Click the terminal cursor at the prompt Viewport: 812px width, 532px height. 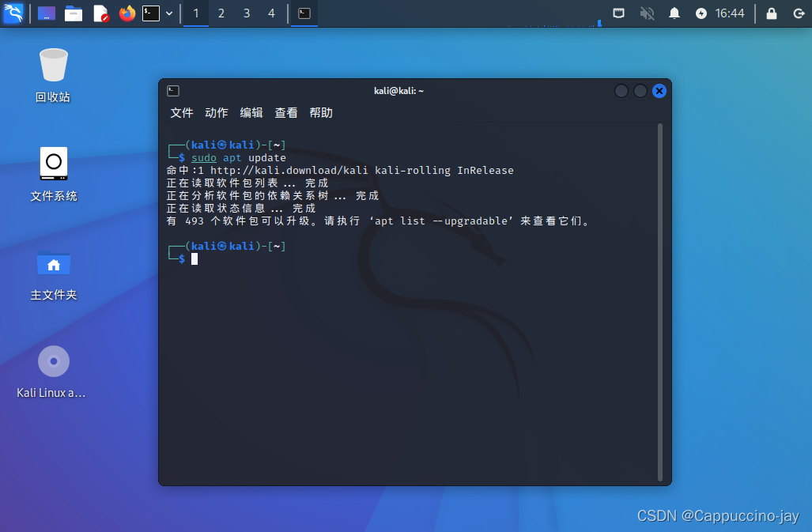[x=195, y=258]
